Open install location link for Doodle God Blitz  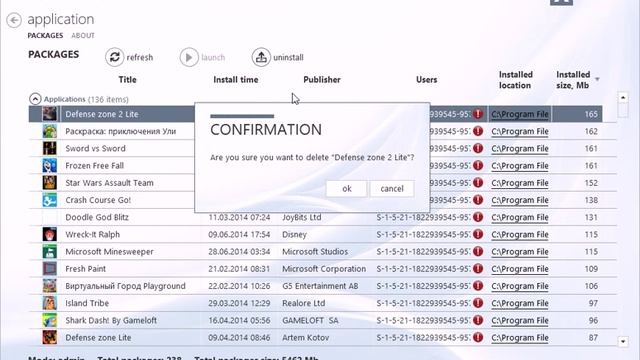[520, 218]
